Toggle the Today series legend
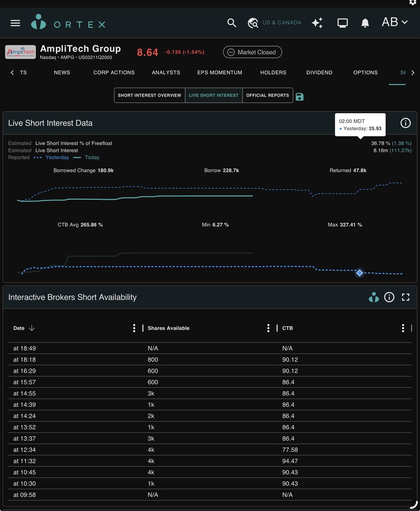 pyautogui.click(x=86, y=158)
